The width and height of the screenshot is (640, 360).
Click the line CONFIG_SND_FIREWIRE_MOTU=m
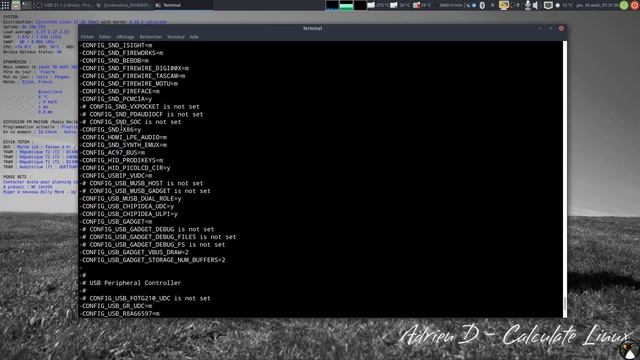129,84
